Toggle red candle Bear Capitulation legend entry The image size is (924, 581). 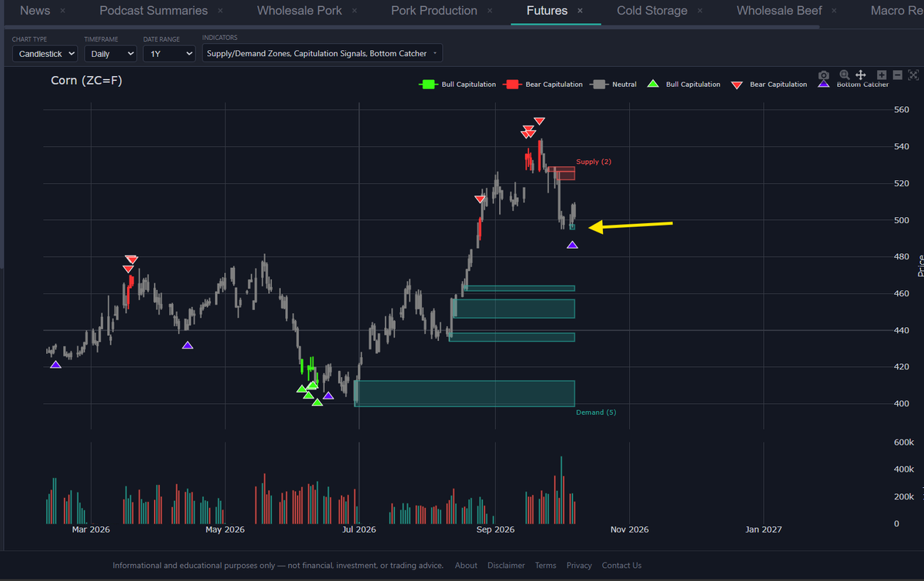[x=542, y=85]
